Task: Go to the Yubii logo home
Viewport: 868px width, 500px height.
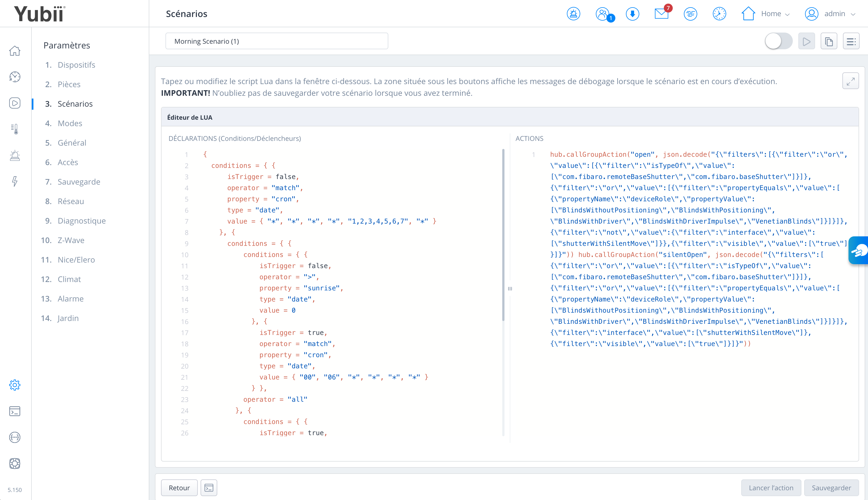Action: (x=40, y=14)
